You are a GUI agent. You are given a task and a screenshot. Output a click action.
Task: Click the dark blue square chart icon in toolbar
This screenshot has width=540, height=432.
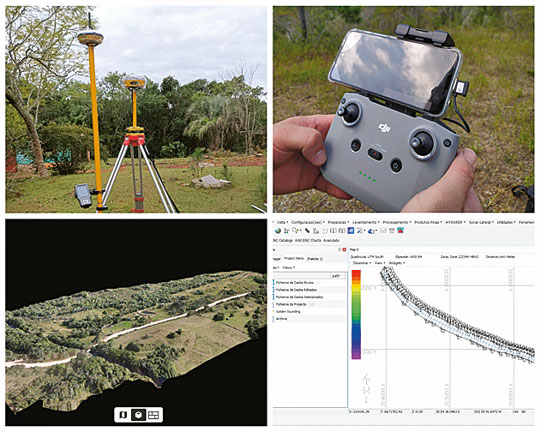(x=351, y=231)
